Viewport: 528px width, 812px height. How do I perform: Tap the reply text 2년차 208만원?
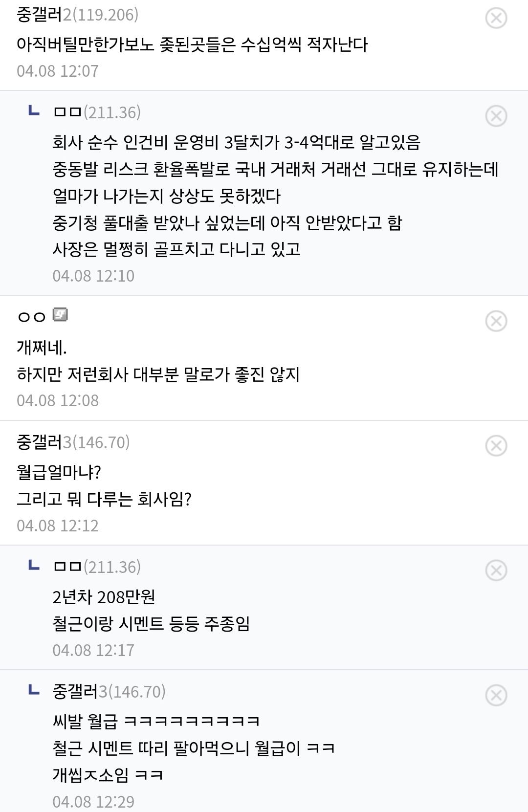tap(104, 597)
